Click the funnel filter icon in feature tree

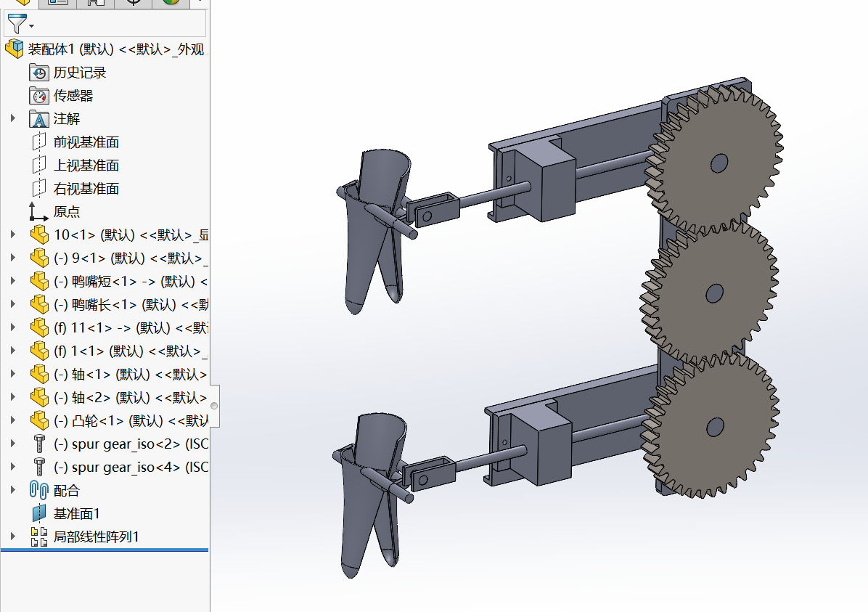tap(17, 24)
